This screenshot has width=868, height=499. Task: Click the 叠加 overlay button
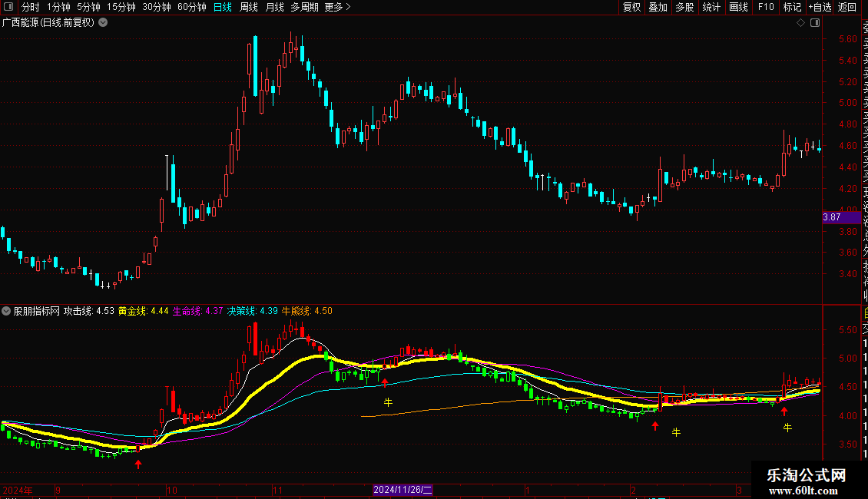pos(658,7)
